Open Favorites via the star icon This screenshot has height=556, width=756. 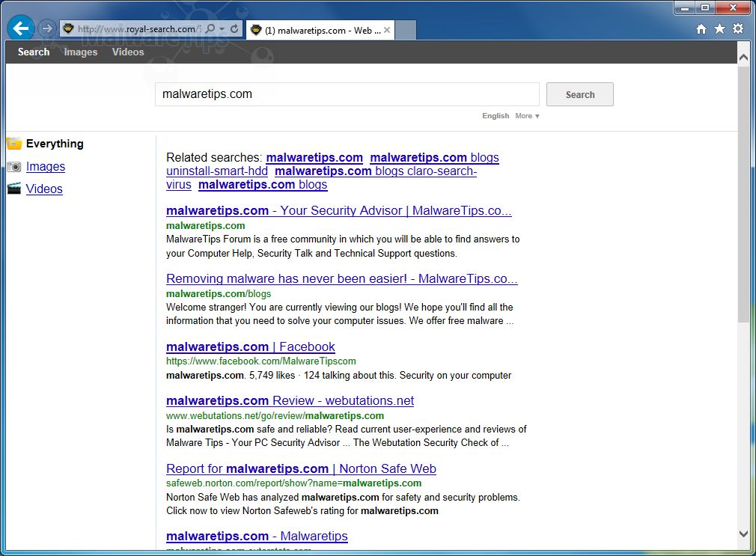719,28
